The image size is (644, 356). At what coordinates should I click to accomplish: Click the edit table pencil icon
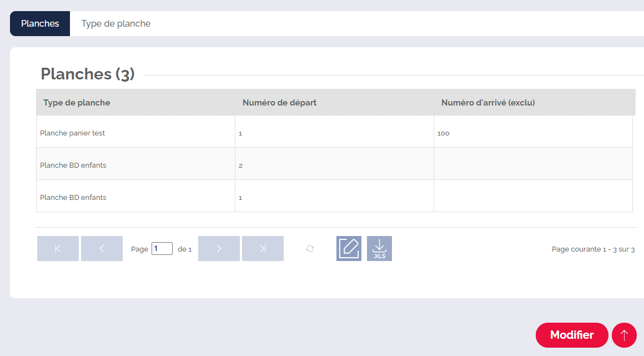349,248
